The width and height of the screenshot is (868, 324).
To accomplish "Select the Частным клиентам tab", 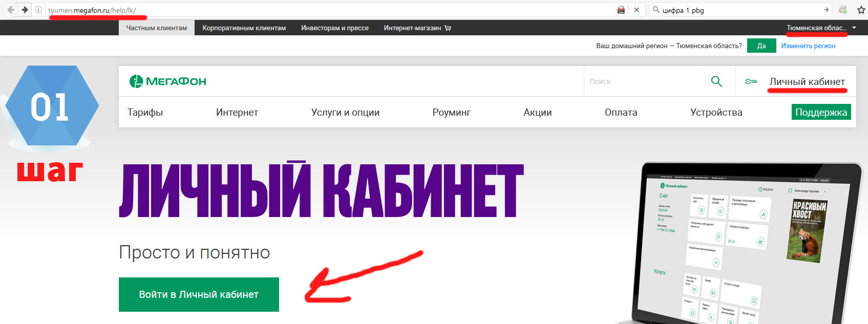I will coord(157,28).
